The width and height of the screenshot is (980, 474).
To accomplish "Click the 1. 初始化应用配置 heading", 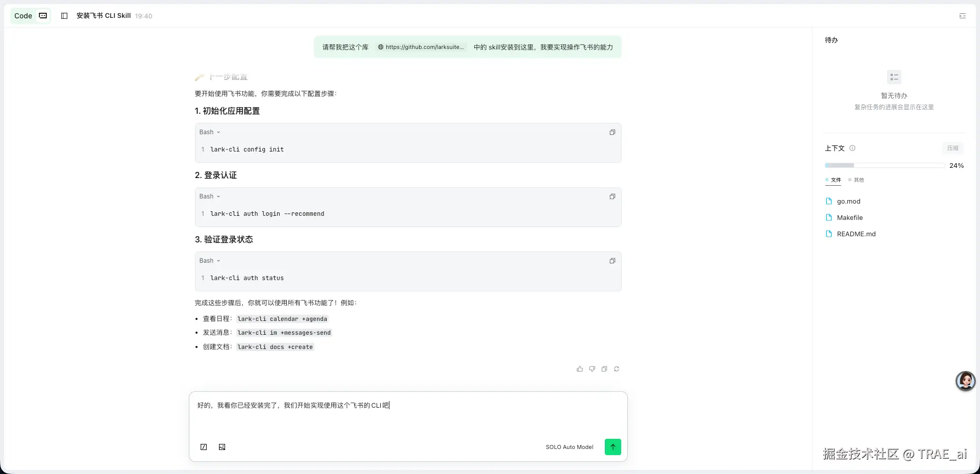I will click(x=227, y=111).
